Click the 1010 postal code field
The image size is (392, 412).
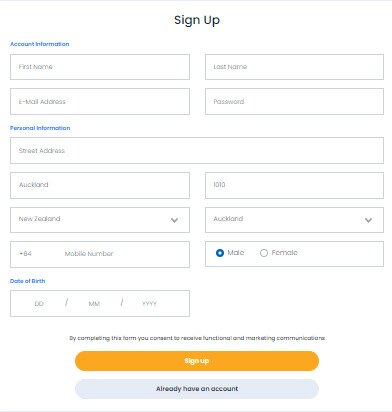(294, 185)
